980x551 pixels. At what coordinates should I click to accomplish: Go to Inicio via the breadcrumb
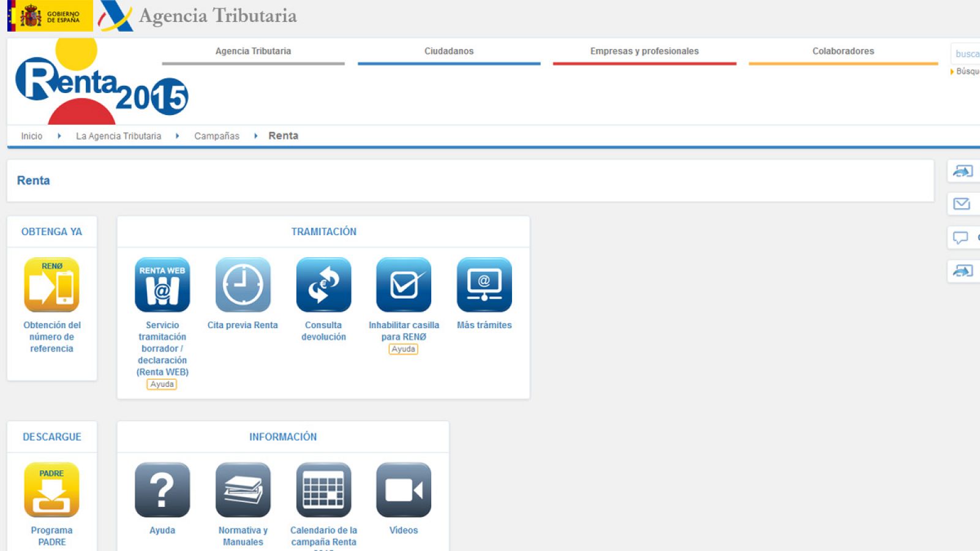31,136
